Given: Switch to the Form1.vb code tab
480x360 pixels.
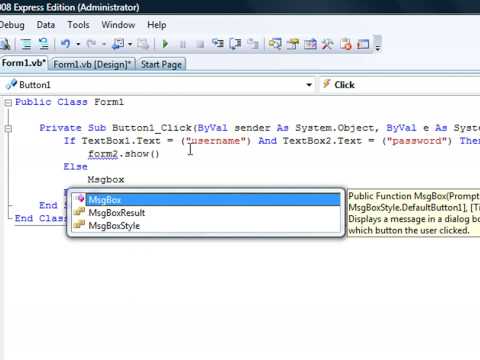Looking at the screenshot, I should (23, 63).
